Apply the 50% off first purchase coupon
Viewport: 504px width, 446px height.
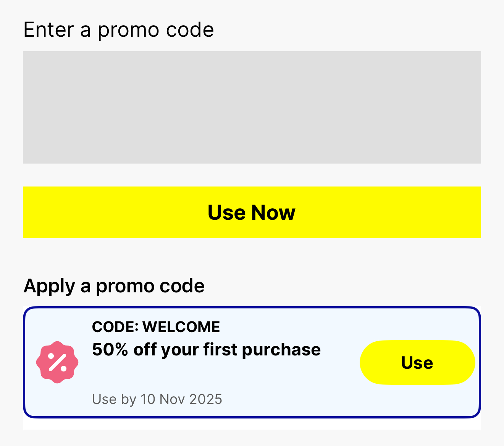tap(417, 362)
